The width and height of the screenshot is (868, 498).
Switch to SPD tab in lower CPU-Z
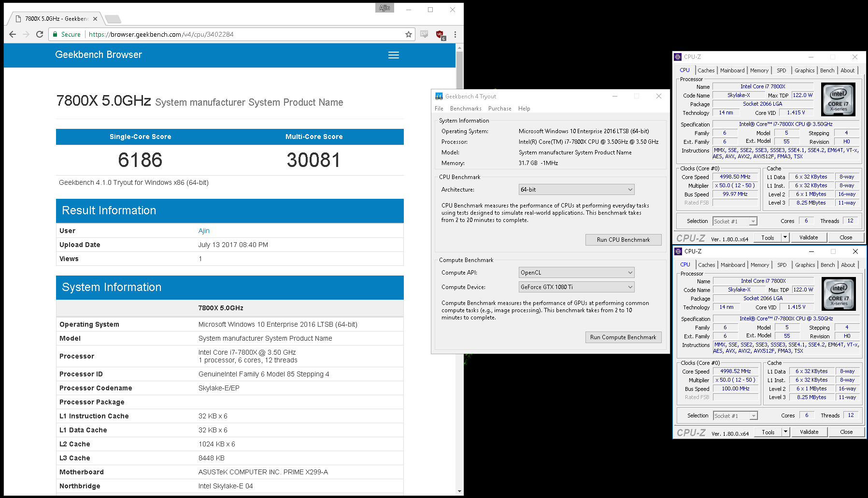(782, 265)
